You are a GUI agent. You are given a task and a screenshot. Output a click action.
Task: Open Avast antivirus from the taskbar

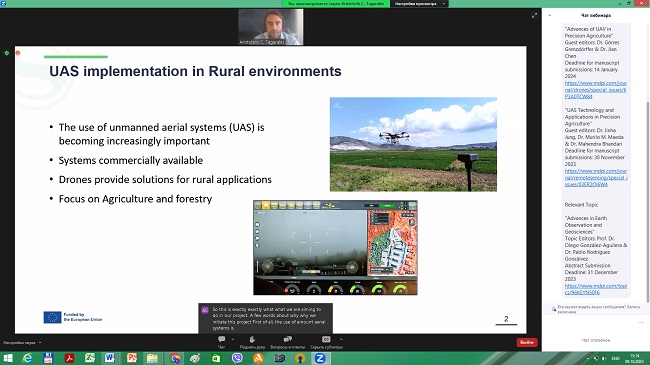pos(258,358)
